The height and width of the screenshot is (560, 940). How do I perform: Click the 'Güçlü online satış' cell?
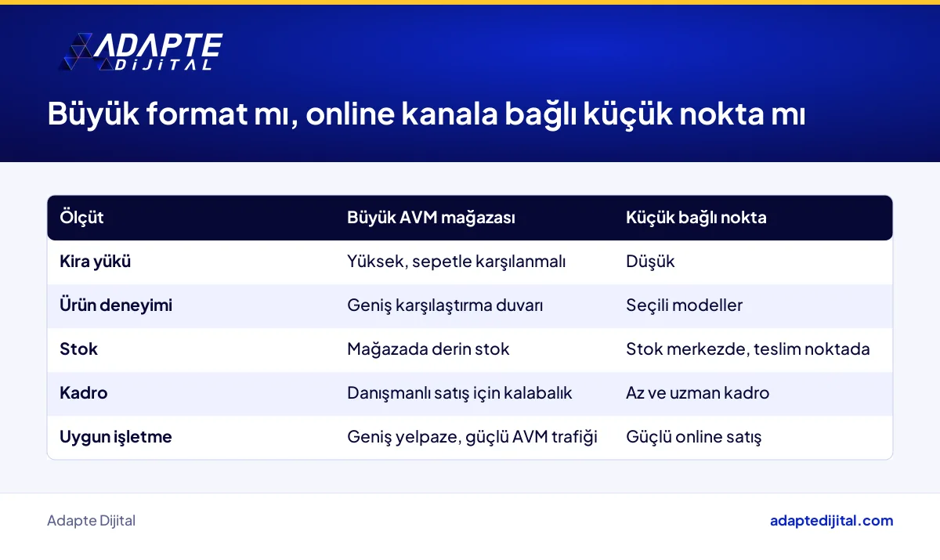click(694, 437)
